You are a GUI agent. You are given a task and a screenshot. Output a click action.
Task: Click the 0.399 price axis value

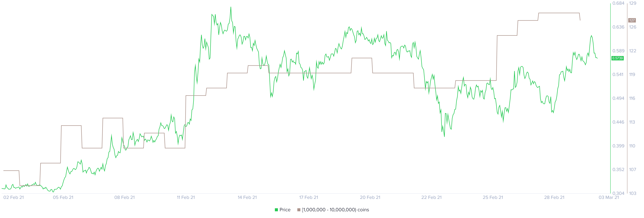coord(618,146)
